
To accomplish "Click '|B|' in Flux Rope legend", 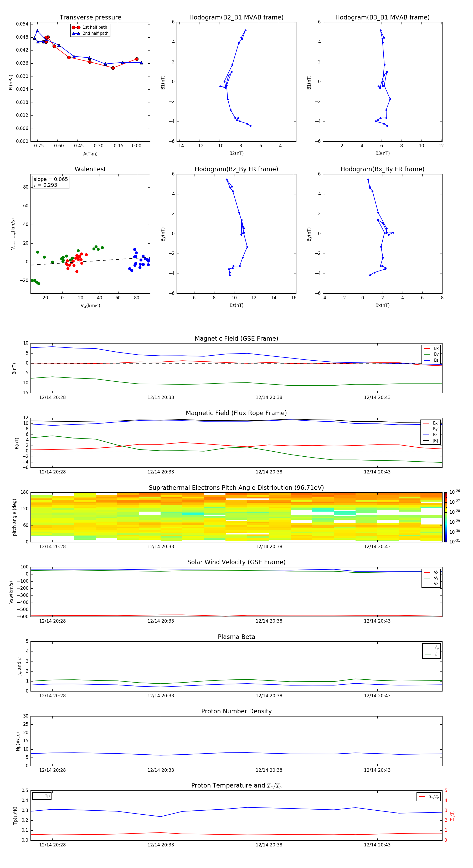I will (x=431, y=441).
